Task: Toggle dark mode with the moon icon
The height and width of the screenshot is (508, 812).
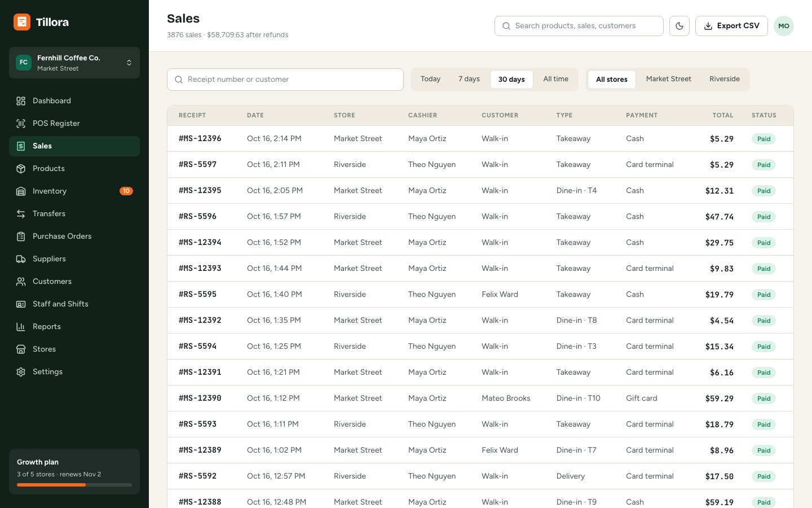Action: [x=679, y=26]
